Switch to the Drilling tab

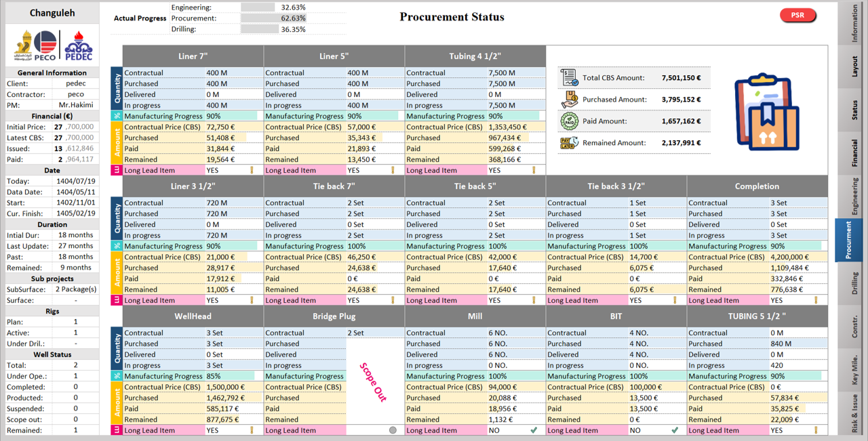click(x=854, y=283)
